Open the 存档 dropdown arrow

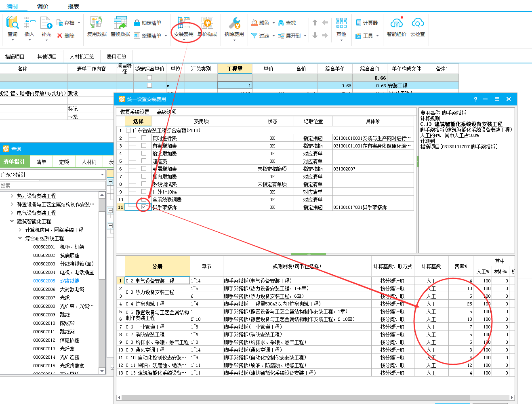click(79, 23)
